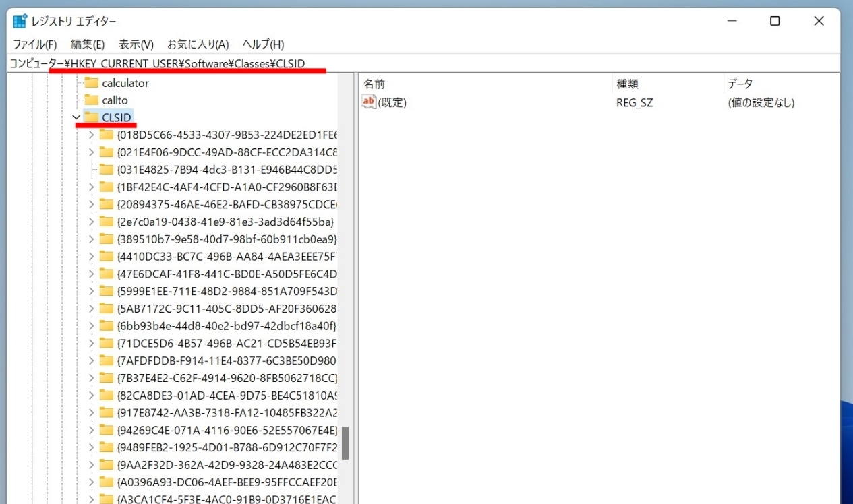The height and width of the screenshot is (504, 853).
Task: Click folder icon of {018D5C66-4533-4307 key
Action: click(x=107, y=135)
